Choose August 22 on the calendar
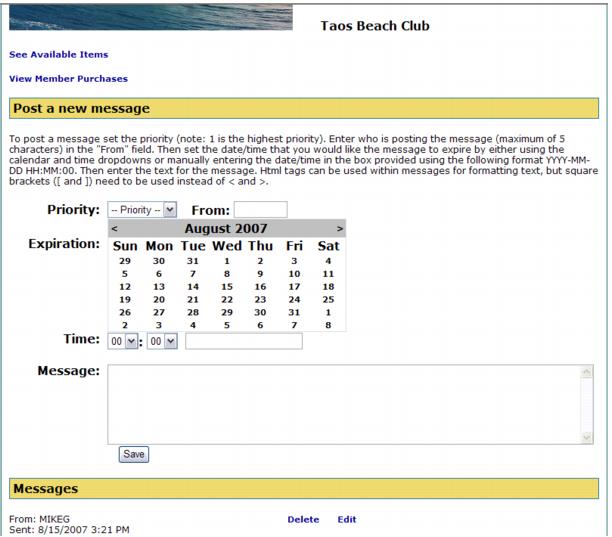 (226, 299)
